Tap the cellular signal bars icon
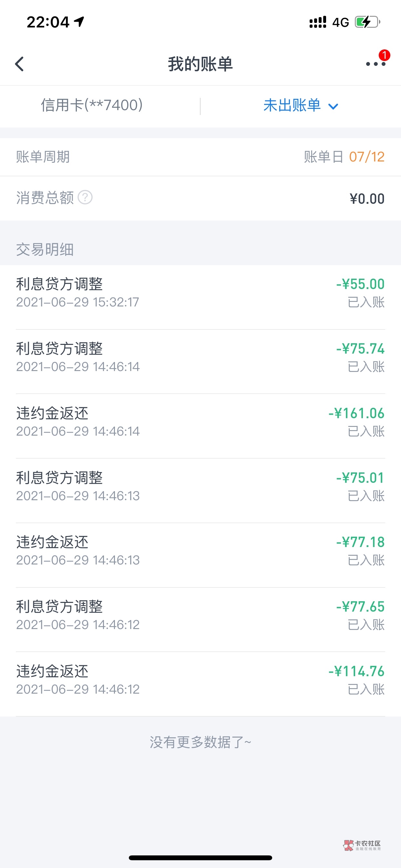401x868 pixels. (x=318, y=22)
